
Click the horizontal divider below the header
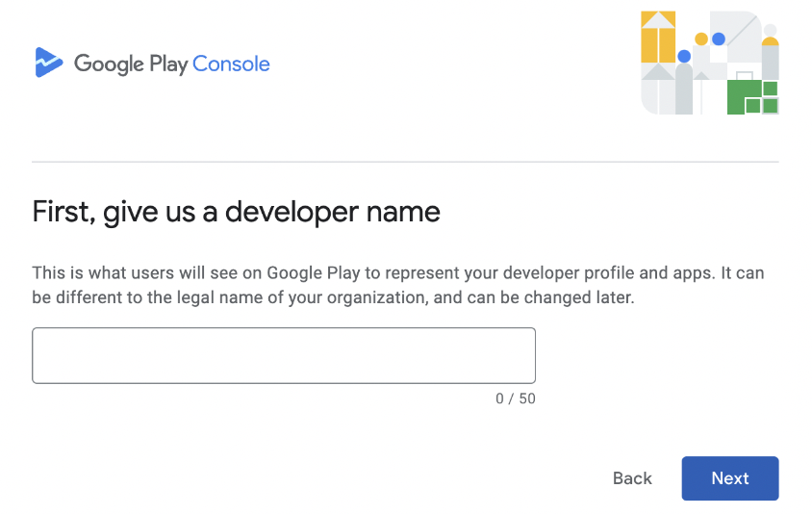tap(405, 162)
